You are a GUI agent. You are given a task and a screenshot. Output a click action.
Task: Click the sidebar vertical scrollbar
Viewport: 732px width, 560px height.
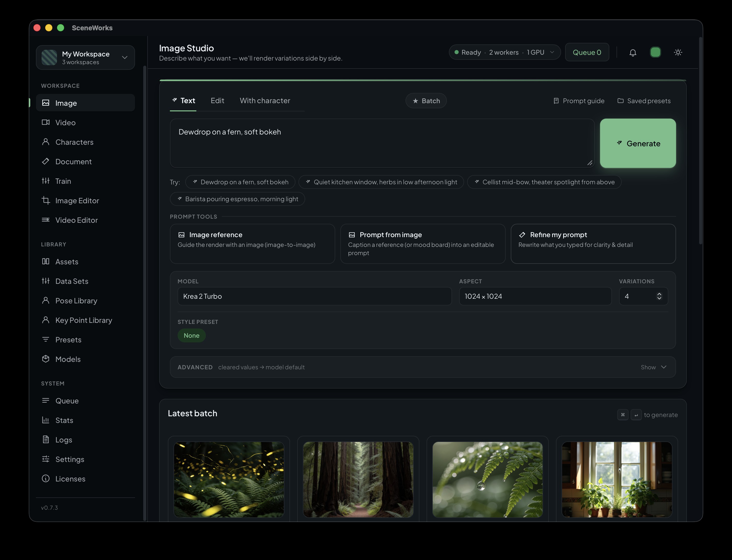145,293
